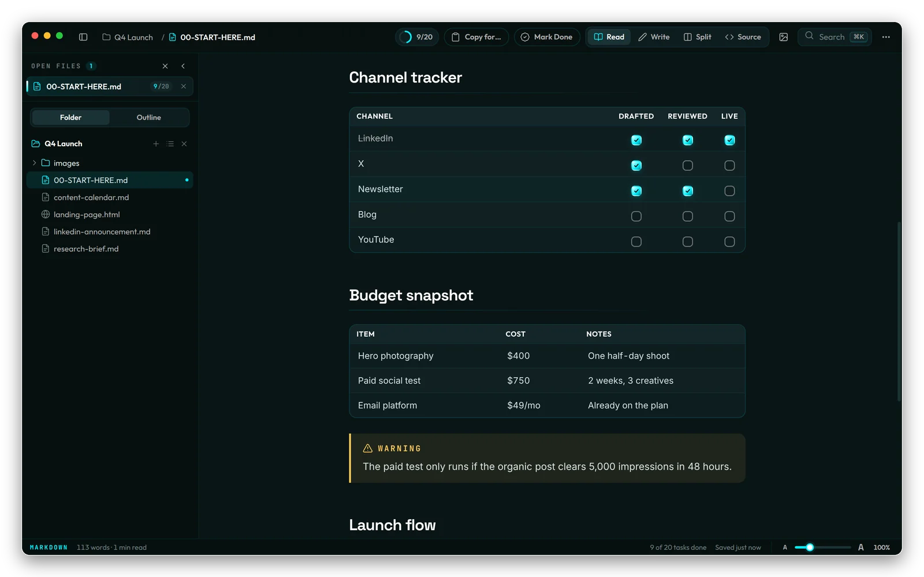924x577 pixels.
Task: Open linkedin-announcement.md file
Action: click(110, 232)
